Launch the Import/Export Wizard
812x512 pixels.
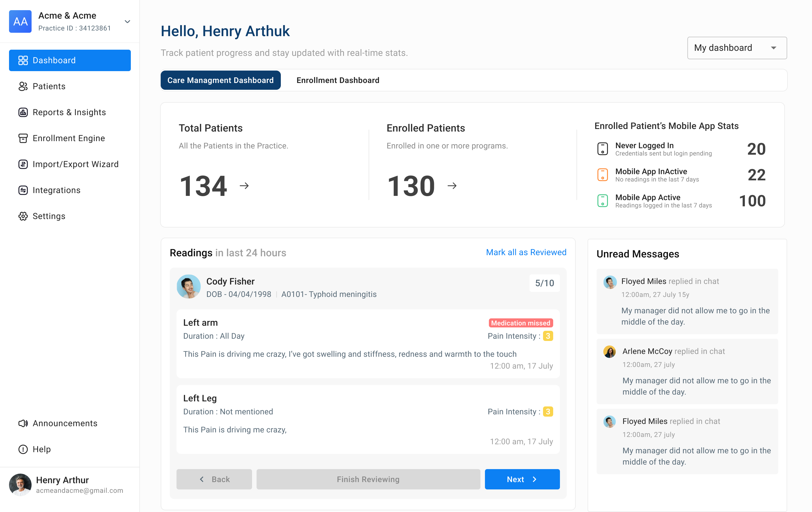(75, 164)
